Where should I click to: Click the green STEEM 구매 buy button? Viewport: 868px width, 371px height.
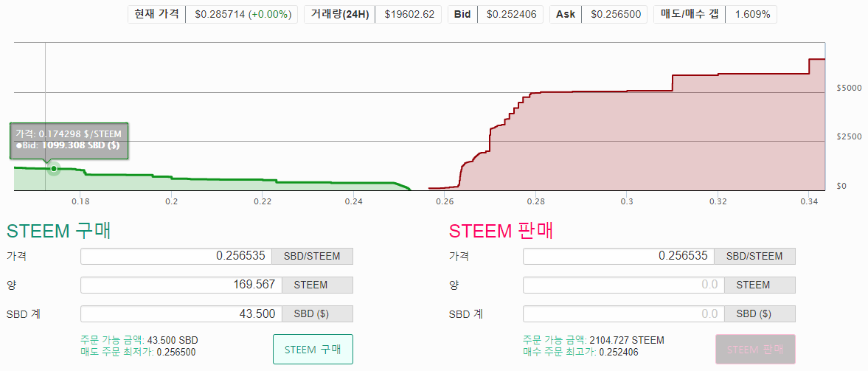[x=313, y=349]
